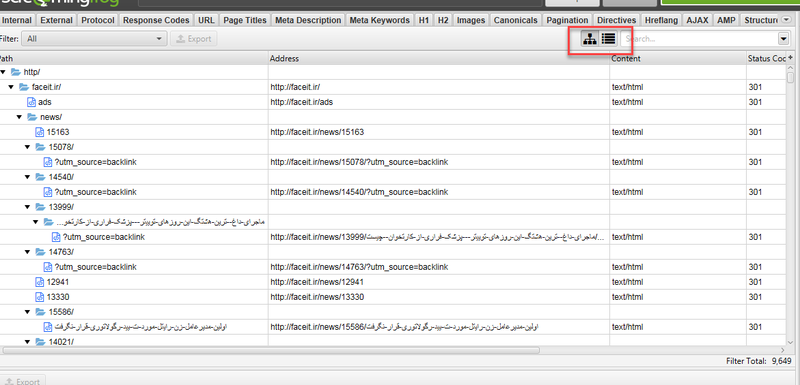
Task: Select address http://faceit.ir/ads cell
Action: 439,102
